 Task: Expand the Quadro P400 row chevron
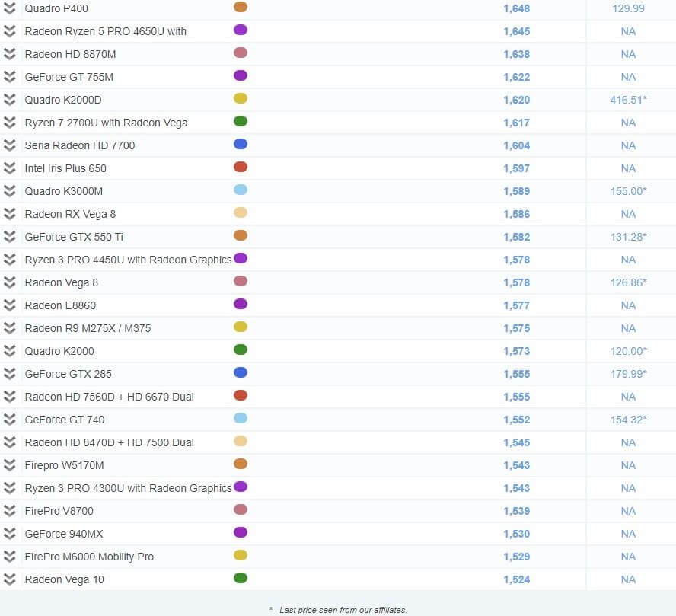pyautogui.click(x=9, y=8)
